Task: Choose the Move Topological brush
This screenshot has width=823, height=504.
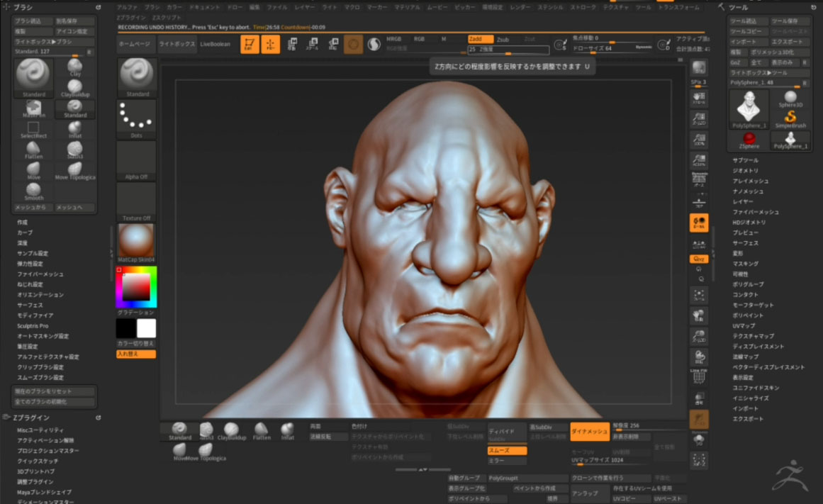Action: pyautogui.click(x=75, y=169)
